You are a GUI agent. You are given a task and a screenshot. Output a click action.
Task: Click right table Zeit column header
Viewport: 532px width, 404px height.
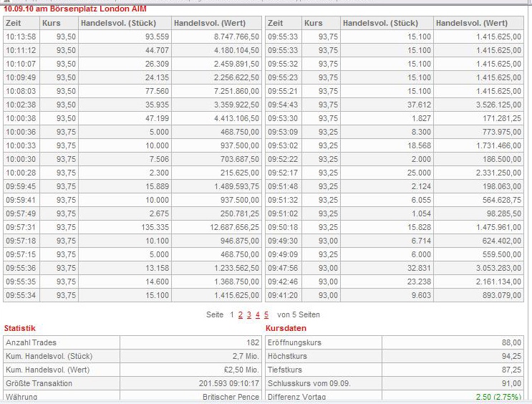pyautogui.click(x=284, y=23)
